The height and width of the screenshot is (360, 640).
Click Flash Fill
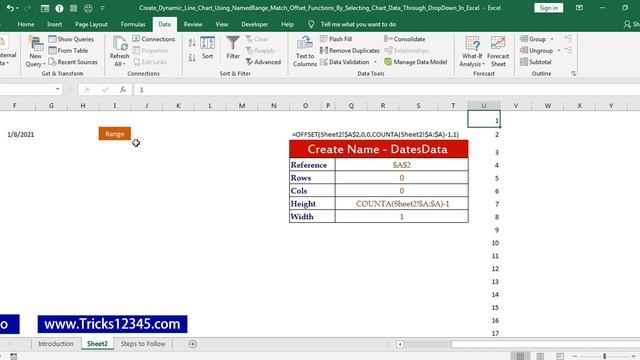click(336, 39)
